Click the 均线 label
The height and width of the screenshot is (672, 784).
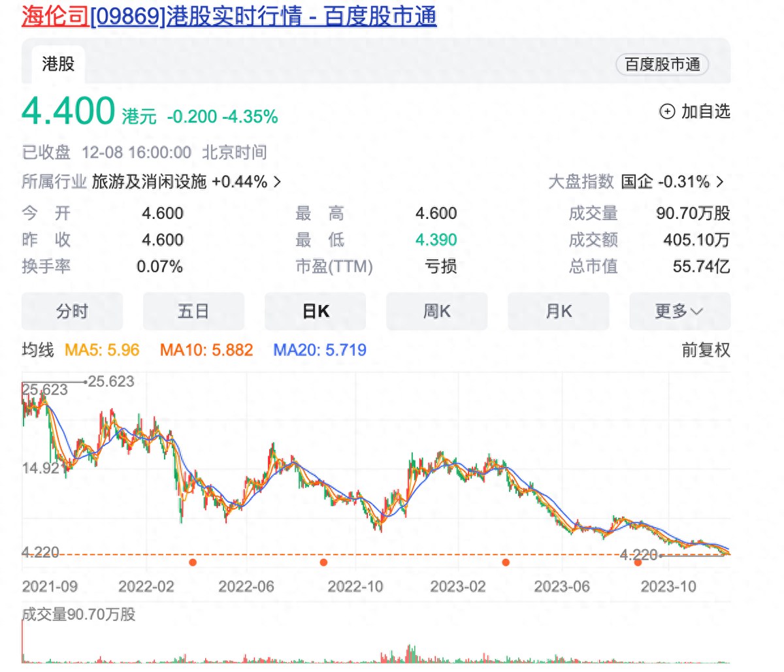(38, 350)
